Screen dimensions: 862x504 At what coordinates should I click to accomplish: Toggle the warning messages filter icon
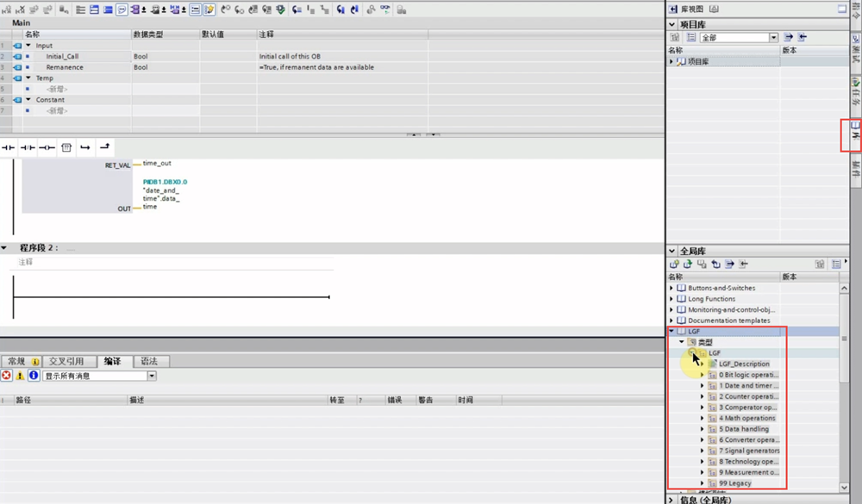click(20, 376)
